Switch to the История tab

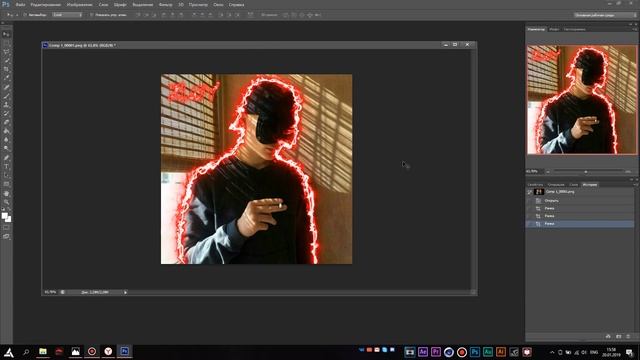[x=590, y=184]
